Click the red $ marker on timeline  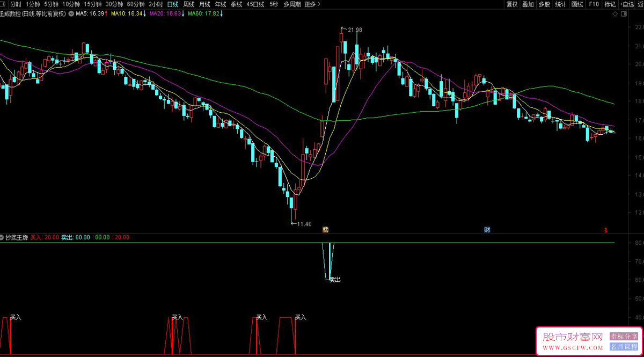coord(606,230)
